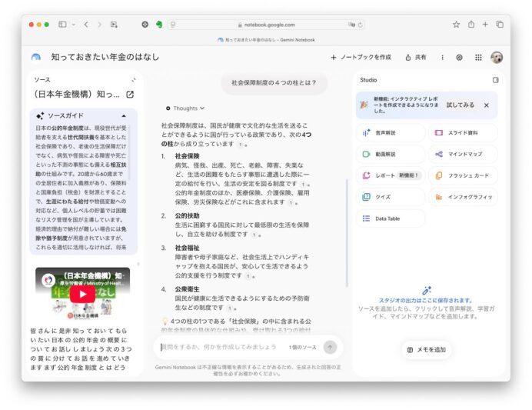Image resolution: width=532 pixels, height=410 pixels.
Task: Show the tab overview icon
Action: (x=500, y=25)
